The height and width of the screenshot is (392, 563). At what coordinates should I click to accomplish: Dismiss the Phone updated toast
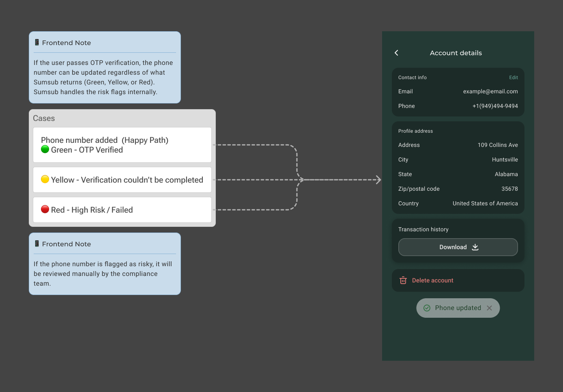coord(490,308)
